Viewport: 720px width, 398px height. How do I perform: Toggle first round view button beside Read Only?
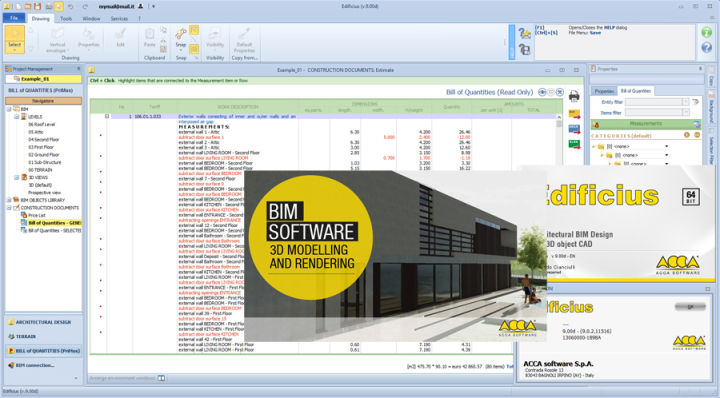coord(542,92)
